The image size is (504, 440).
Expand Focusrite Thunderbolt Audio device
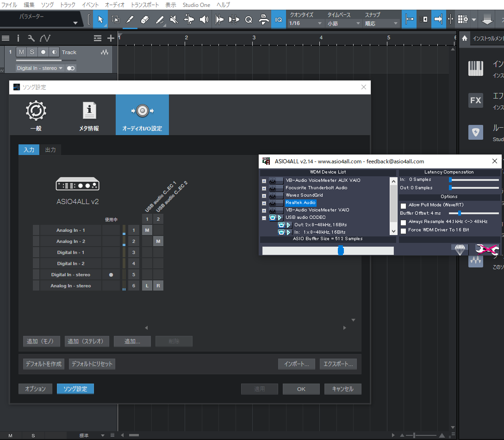(264, 188)
